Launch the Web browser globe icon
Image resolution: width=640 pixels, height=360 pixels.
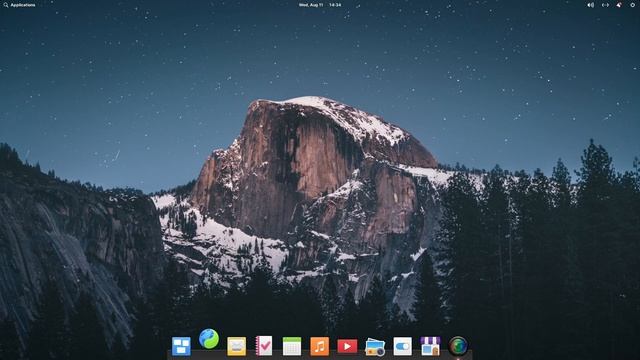pyautogui.click(x=209, y=339)
